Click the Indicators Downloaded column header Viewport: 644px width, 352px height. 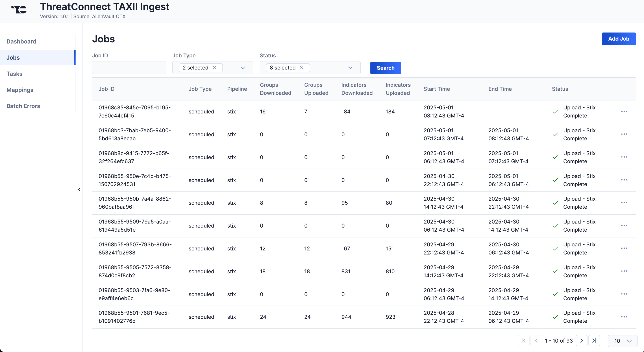tap(357, 89)
